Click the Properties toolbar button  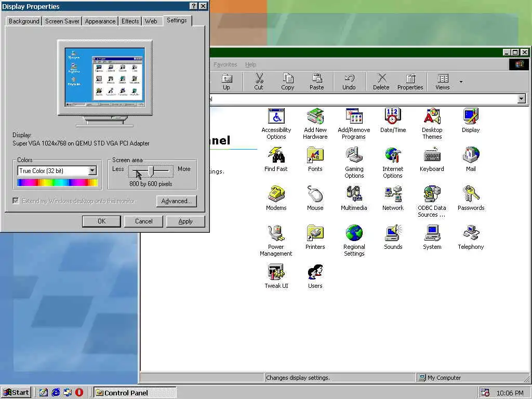410,82
